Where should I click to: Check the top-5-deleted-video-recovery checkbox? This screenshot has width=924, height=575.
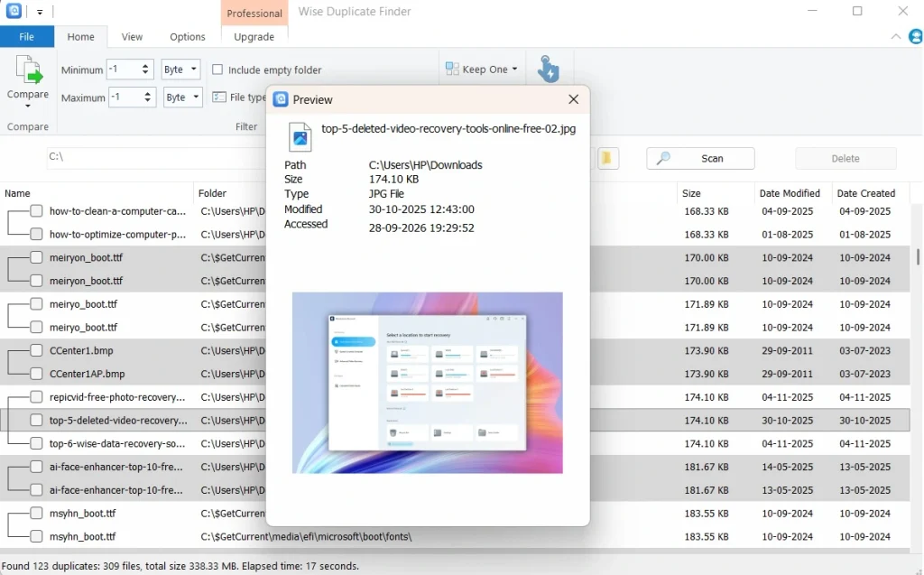point(36,420)
